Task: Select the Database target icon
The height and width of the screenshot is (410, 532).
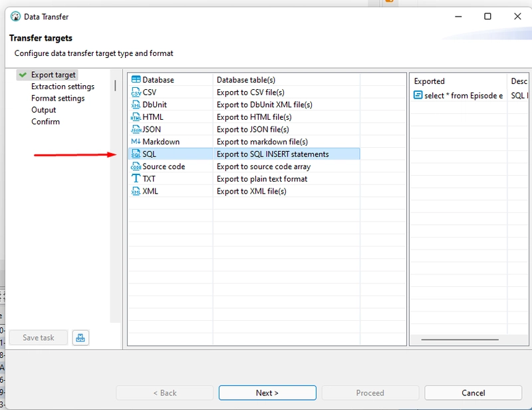Action: coord(136,80)
